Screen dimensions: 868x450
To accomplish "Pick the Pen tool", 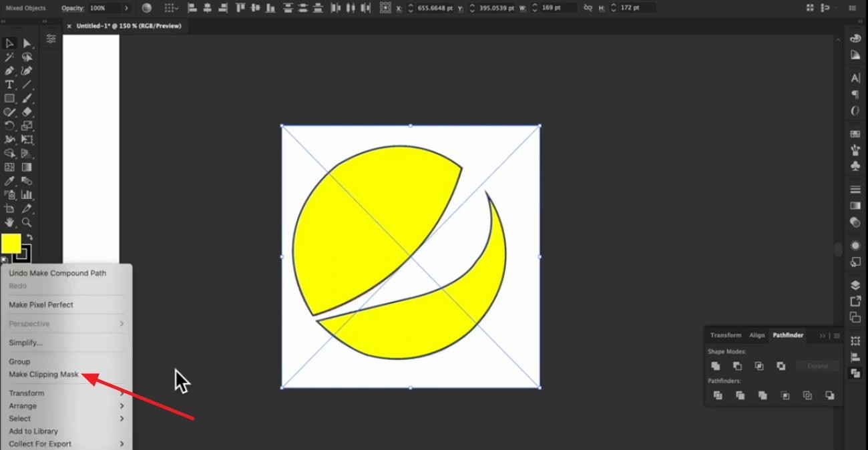I will [x=9, y=71].
